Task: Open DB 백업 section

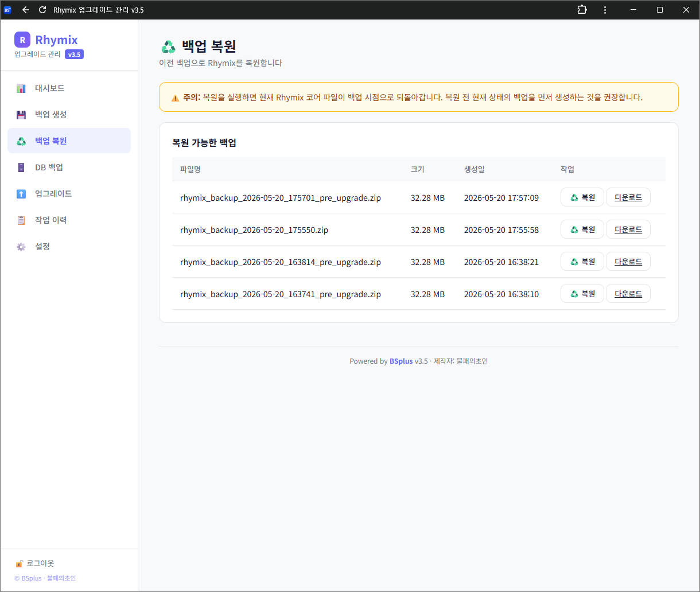Action: 69,168
